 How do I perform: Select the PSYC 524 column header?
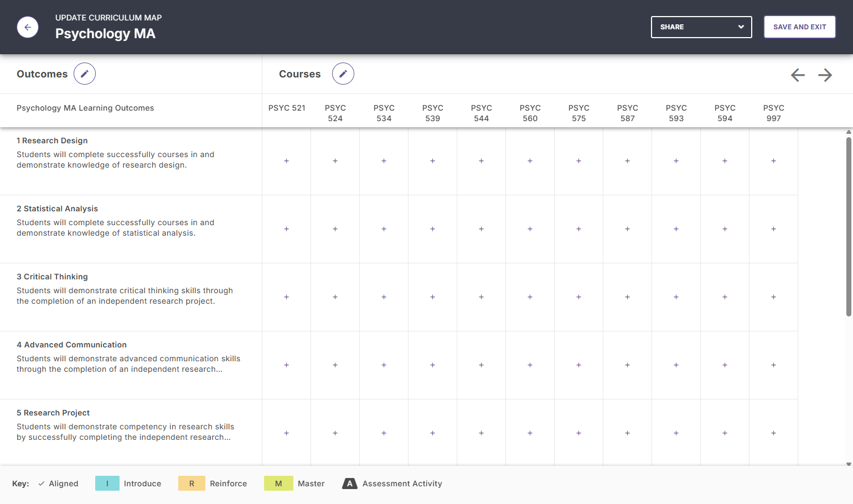pyautogui.click(x=335, y=113)
